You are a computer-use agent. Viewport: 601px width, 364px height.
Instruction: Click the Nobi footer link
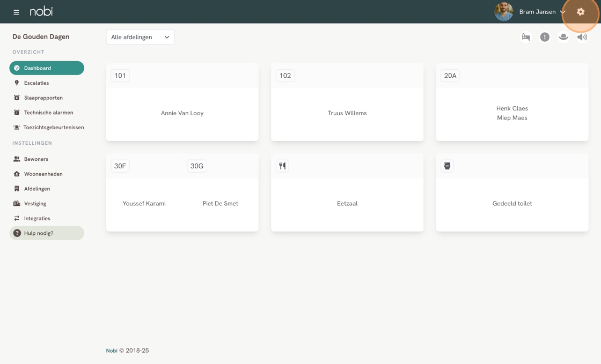[x=112, y=351]
